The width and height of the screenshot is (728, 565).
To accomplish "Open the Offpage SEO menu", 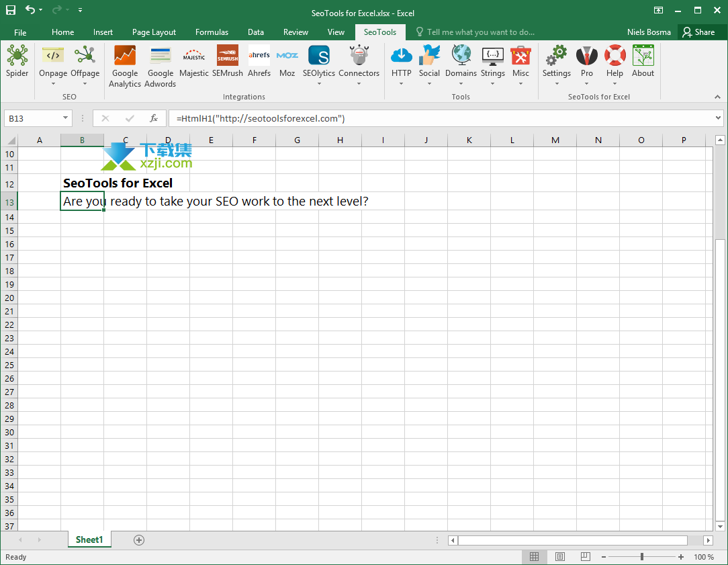I will tap(85, 65).
